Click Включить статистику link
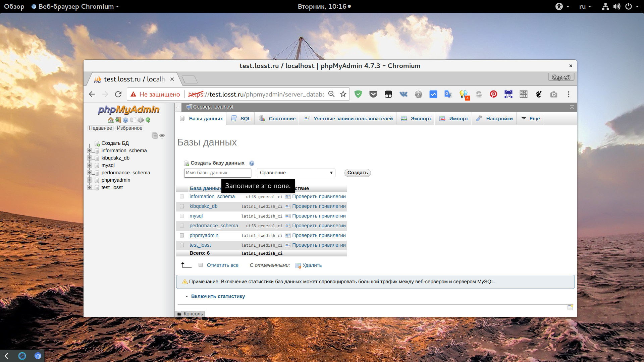 (x=218, y=296)
